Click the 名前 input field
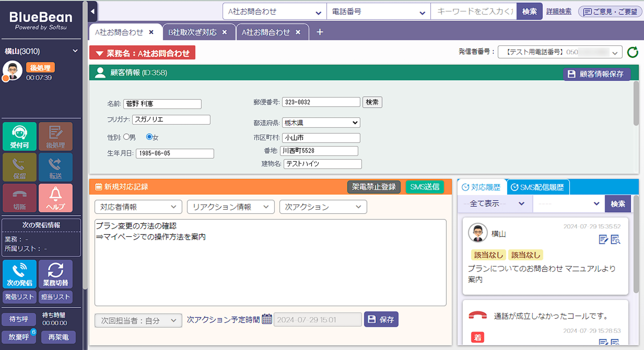This screenshot has width=644, height=350. (162, 104)
